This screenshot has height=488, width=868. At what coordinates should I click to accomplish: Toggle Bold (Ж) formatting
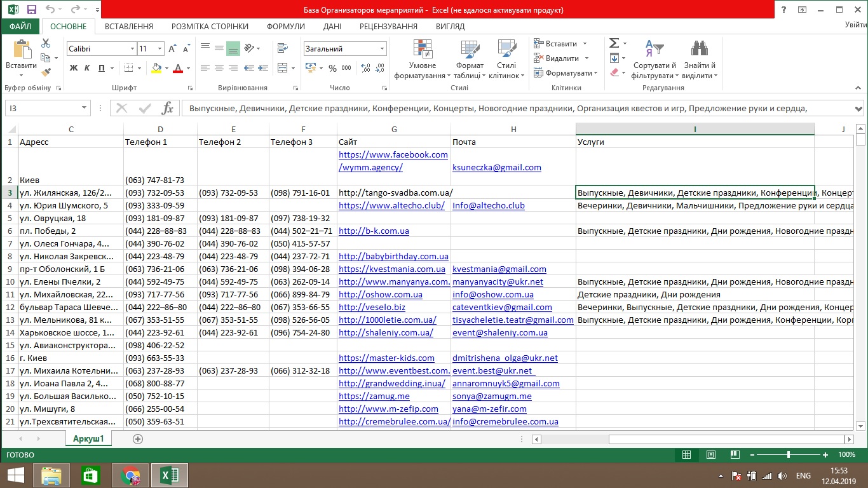tap(74, 68)
